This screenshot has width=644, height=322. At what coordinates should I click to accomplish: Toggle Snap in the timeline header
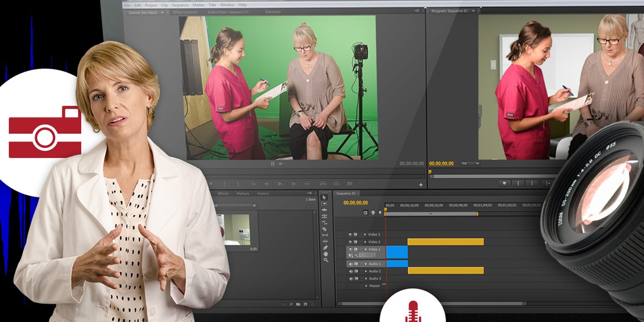pos(366,213)
